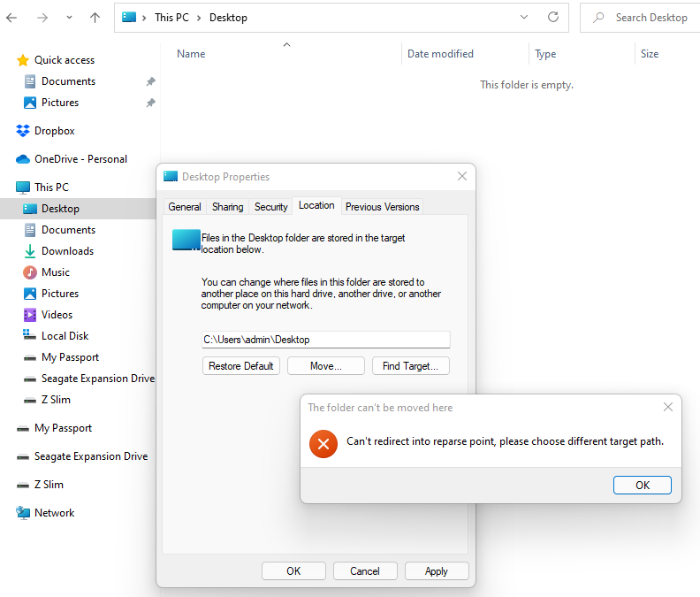This screenshot has height=597, width=700.
Task: Close the folder can't be moved dialog
Action: (x=668, y=407)
